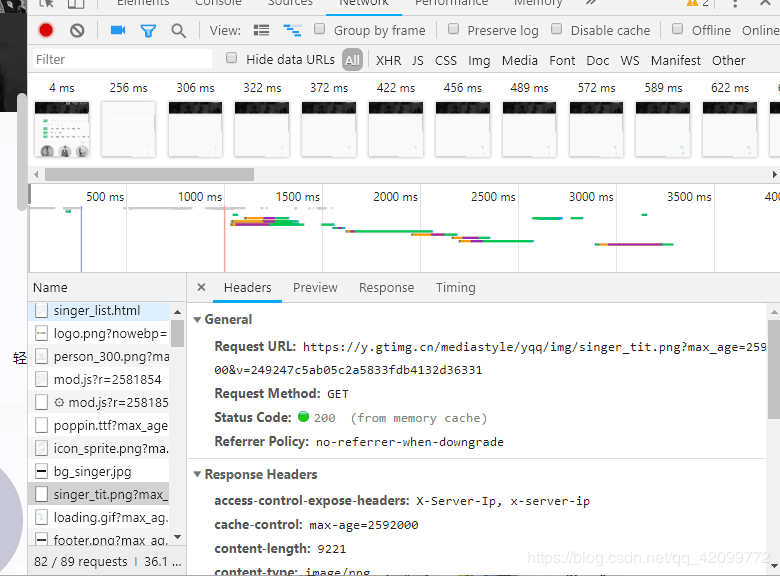The image size is (780, 576).
Task: Stop recording network log
Action: point(46,30)
